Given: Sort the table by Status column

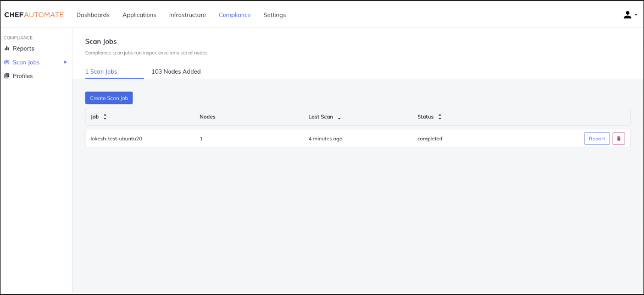Looking at the screenshot, I should 440,117.
